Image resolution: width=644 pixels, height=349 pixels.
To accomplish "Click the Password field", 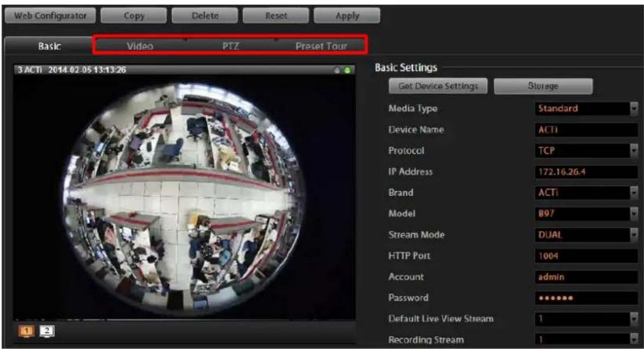I will click(587, 298).
